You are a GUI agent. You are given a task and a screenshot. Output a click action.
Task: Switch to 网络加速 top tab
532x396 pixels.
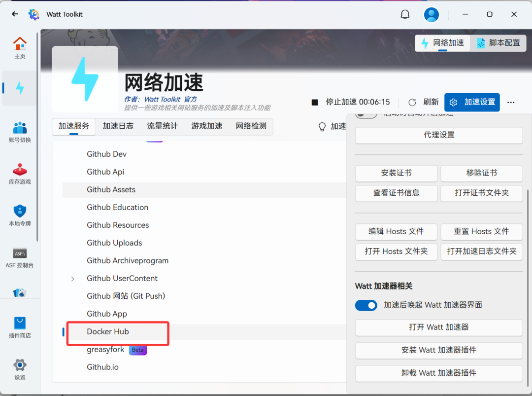(x=443, y=43)
